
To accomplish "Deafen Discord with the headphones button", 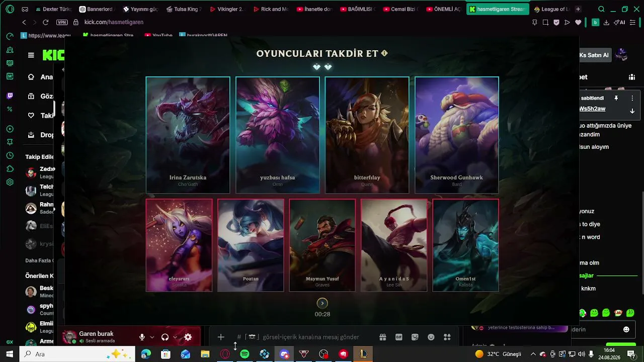I will [165, 337].
